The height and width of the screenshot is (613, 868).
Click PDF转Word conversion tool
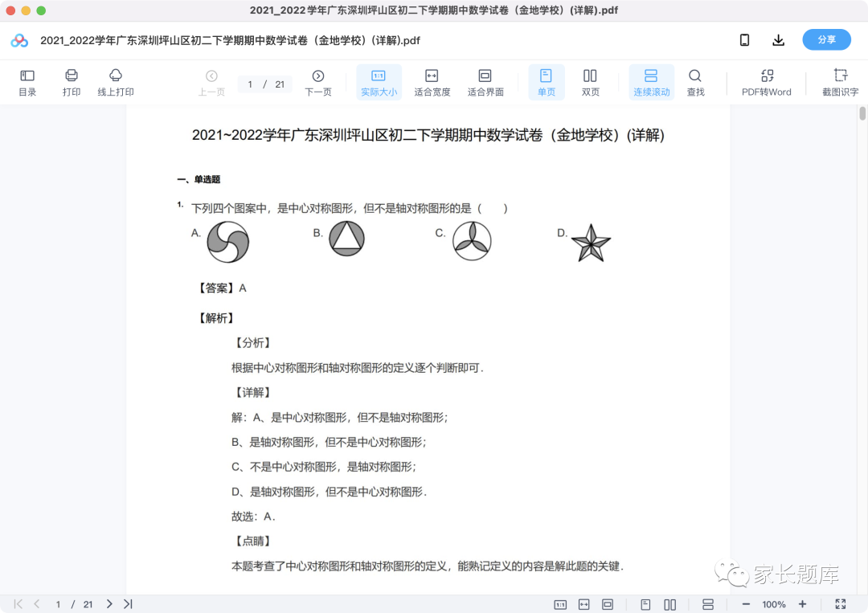coord(767,83)
